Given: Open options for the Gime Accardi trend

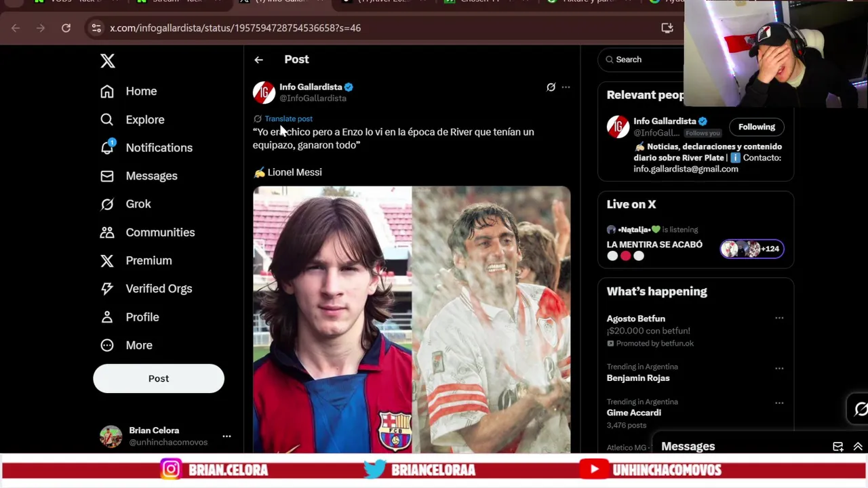Looking at the screenshot, I should click(x=779, y=403).
